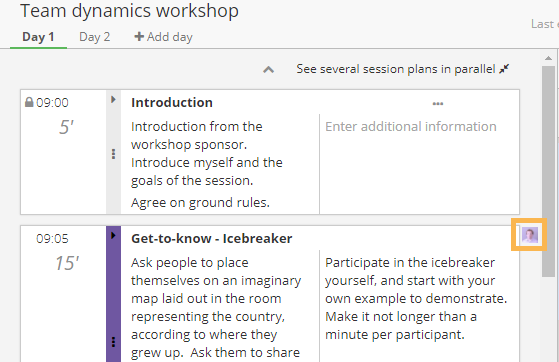Switch to the Day 1 tab
The image size is (559, 362).
pos(38,37)
